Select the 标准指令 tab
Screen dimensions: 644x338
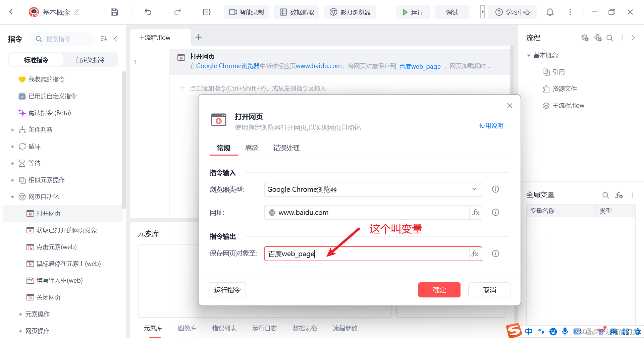pos(36,60)
